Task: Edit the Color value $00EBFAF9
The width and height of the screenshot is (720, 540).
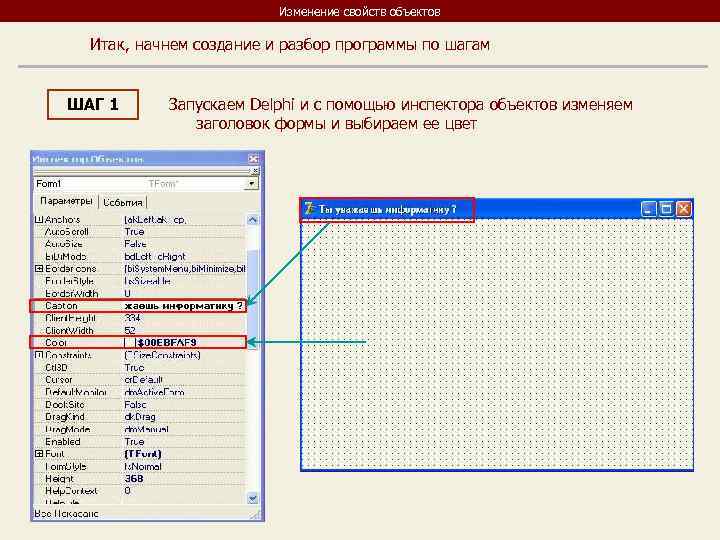Action: (167, 343)
